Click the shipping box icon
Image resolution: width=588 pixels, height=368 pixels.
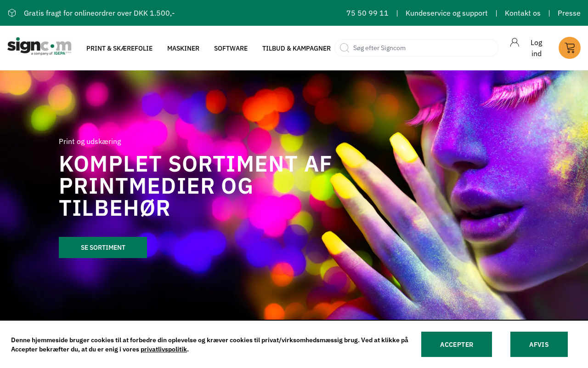pyautogui.click(x=12, y=13)
